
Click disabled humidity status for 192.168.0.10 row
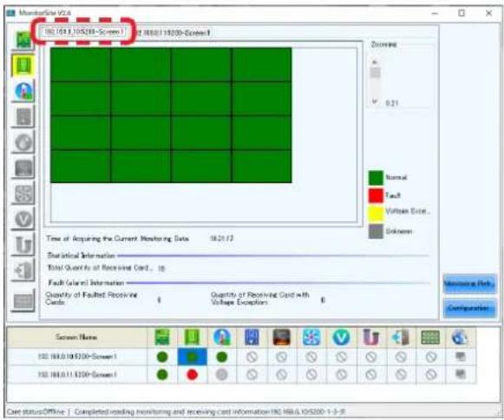coord(252,357)
